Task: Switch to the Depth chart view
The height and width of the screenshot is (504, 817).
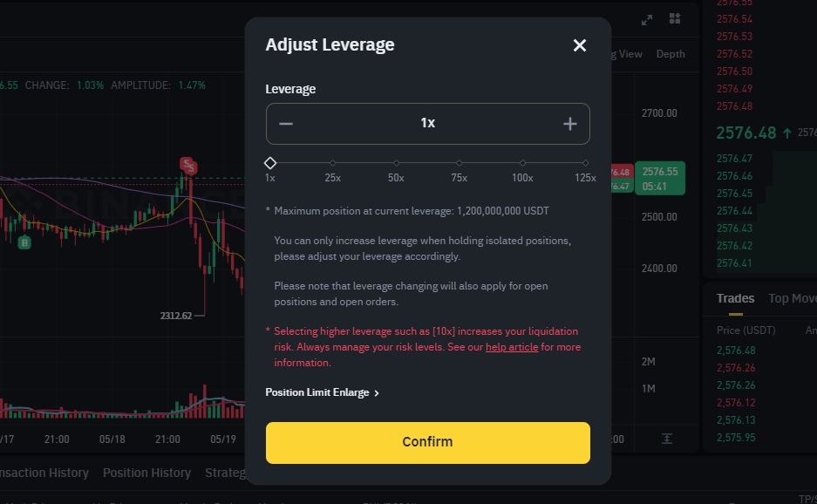Action: click(671, 54)
